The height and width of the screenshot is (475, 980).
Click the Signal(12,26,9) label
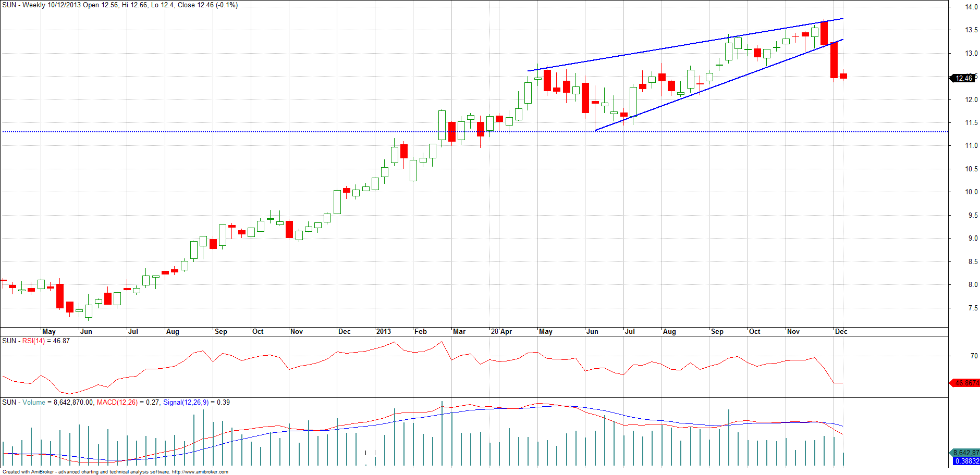(186, 403)
